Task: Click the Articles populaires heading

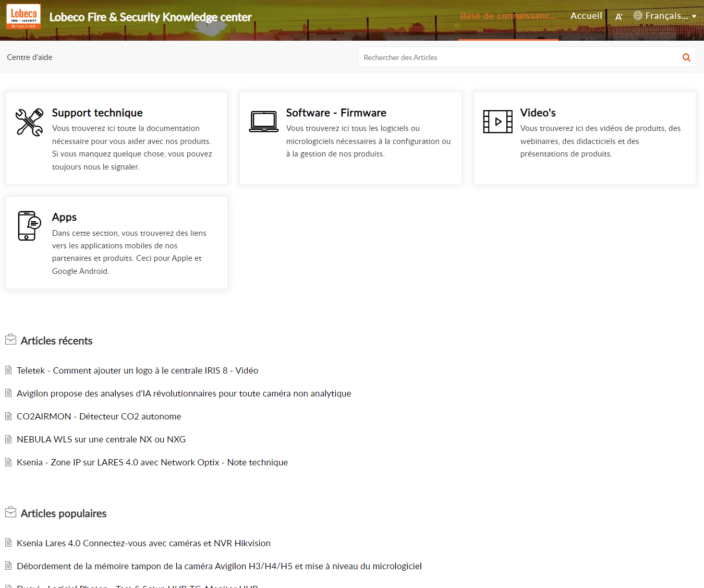Action: point(64,513)
